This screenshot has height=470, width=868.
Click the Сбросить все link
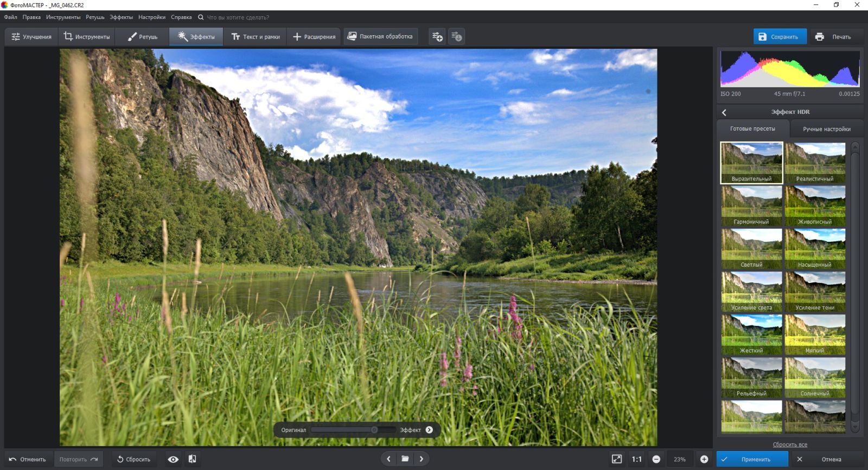click(x=790, y=445)
